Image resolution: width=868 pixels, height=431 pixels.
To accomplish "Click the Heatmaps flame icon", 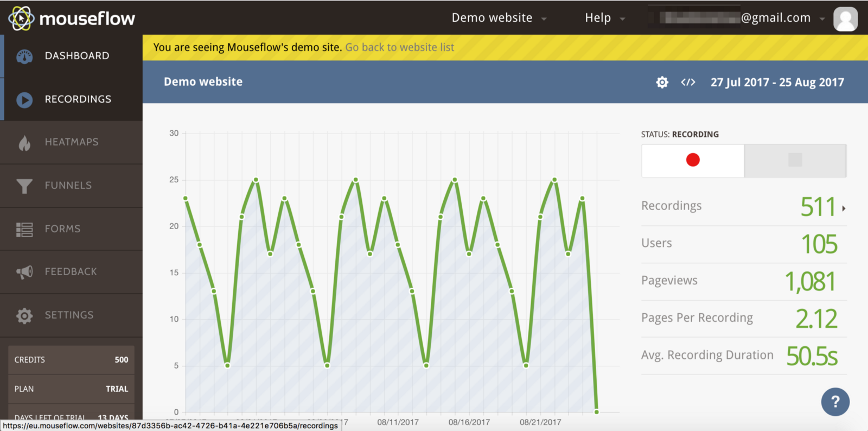I will click(24, 143).
